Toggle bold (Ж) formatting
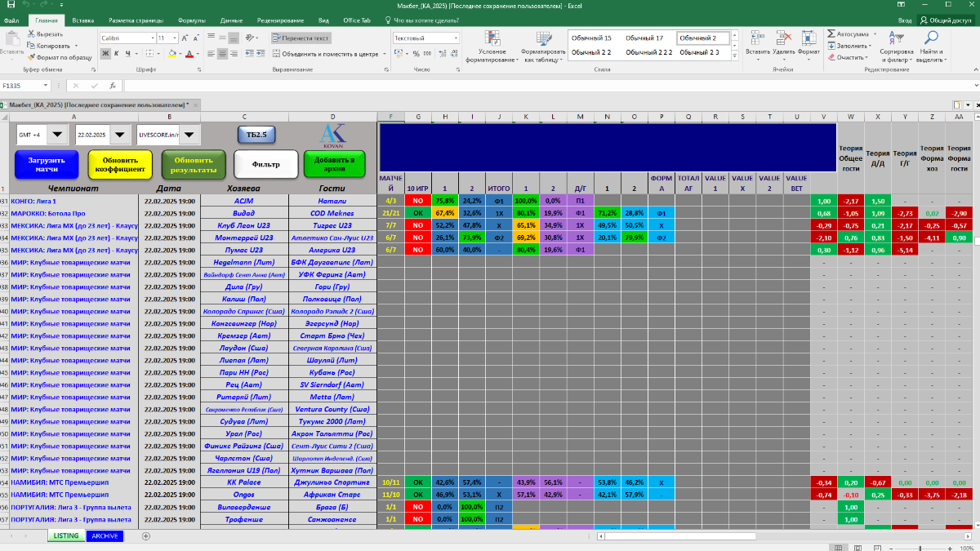The height and width of the screenshot is (551, 980). tap(105, 53)
